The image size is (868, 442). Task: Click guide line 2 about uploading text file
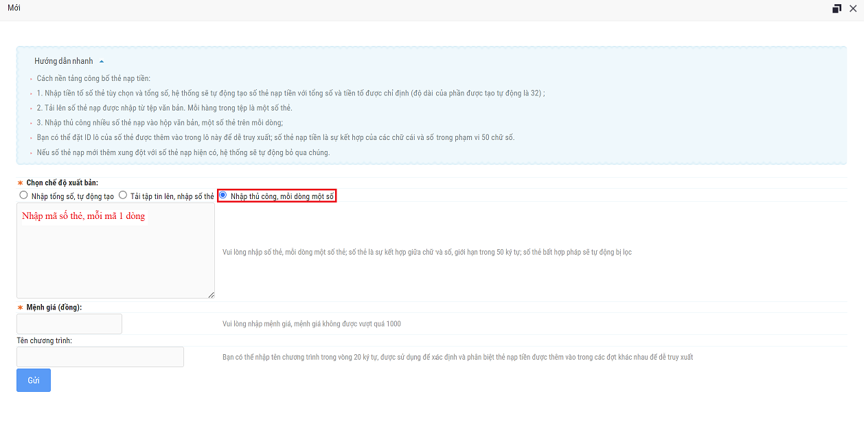pos(164,108)
